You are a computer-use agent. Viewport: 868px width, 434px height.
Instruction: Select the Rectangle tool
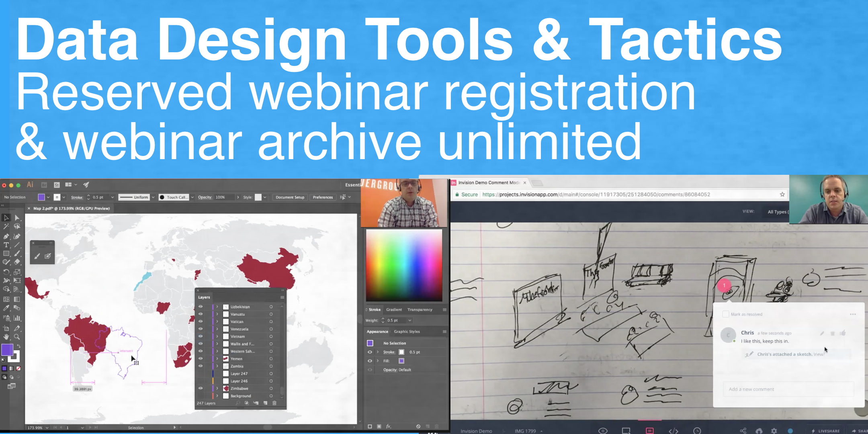tap(6, 254)
